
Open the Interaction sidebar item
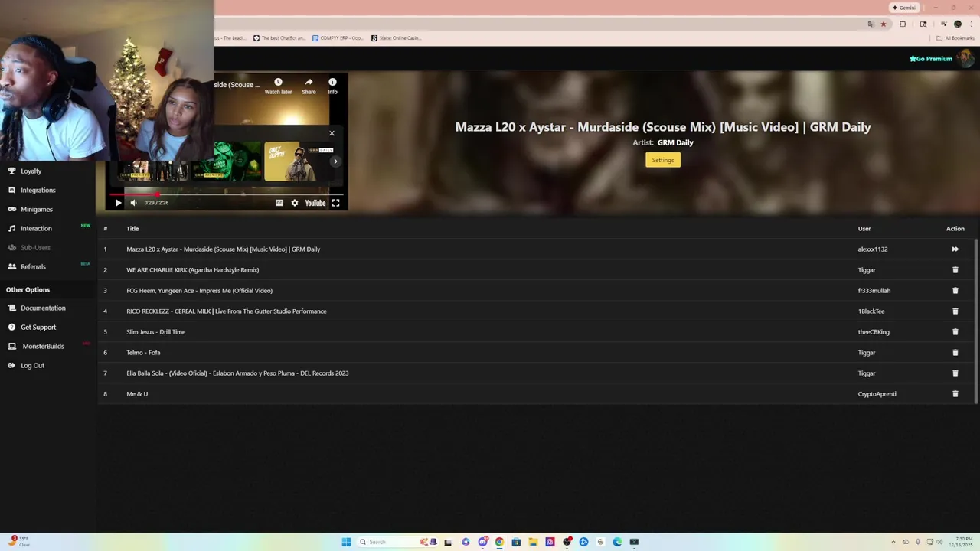(x=36, y=229)
